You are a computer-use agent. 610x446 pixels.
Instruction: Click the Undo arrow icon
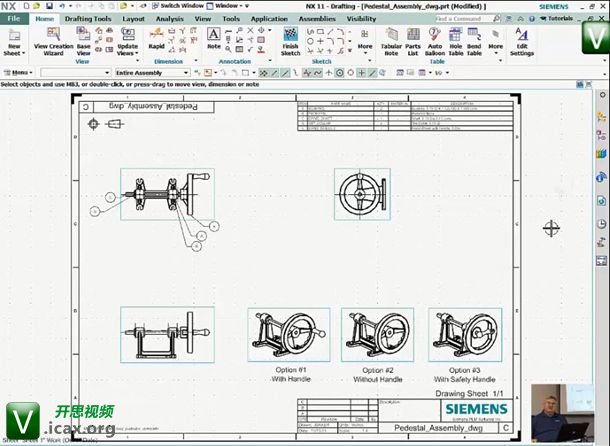[62, 6]
